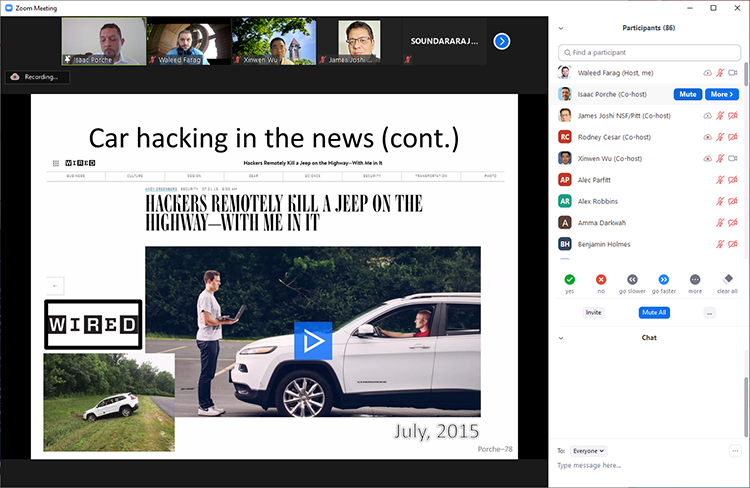This screenshot has width=750, height=488.
Task: Click the Mute All button
Action: [654, 312]
